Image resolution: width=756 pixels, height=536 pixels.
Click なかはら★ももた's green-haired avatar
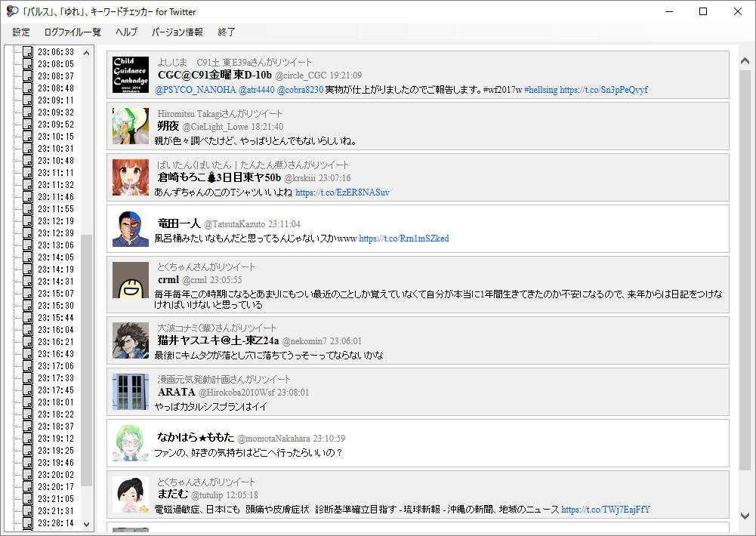pos(131,443)
